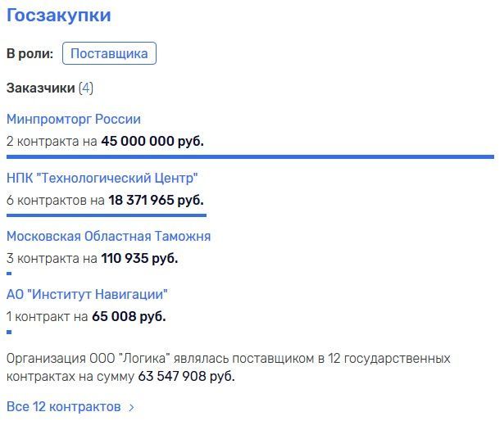Click the Госзакупки section heading
Viewport: 504px width, 430px height.
tap(58, 15)
